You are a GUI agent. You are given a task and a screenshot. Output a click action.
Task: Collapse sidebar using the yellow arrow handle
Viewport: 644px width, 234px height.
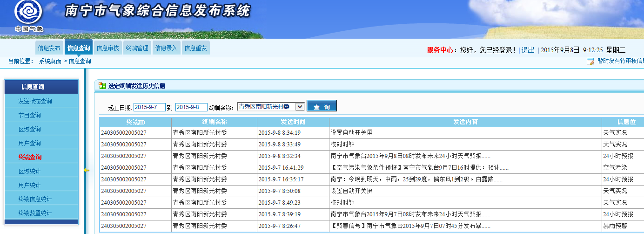pos(86,170)
